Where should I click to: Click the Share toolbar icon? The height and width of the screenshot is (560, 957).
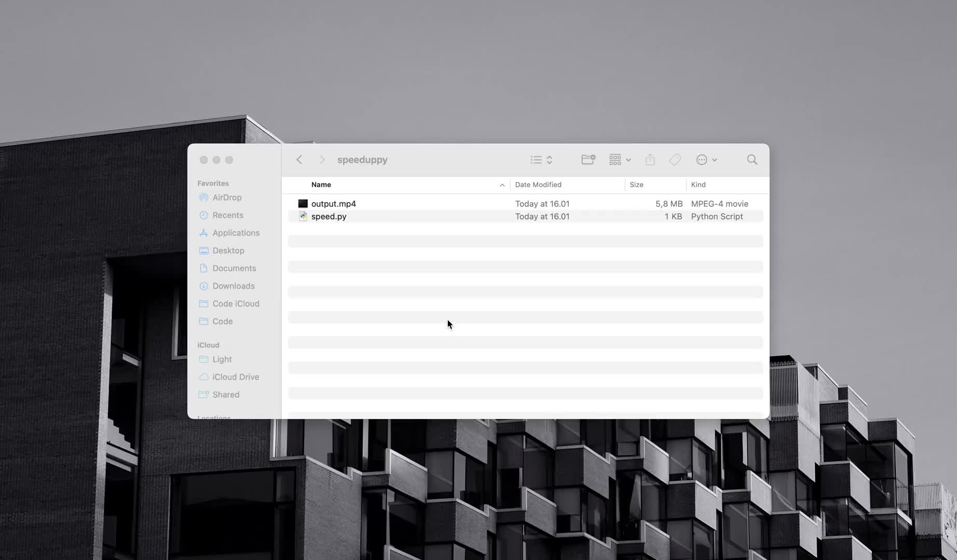[650, 160]
